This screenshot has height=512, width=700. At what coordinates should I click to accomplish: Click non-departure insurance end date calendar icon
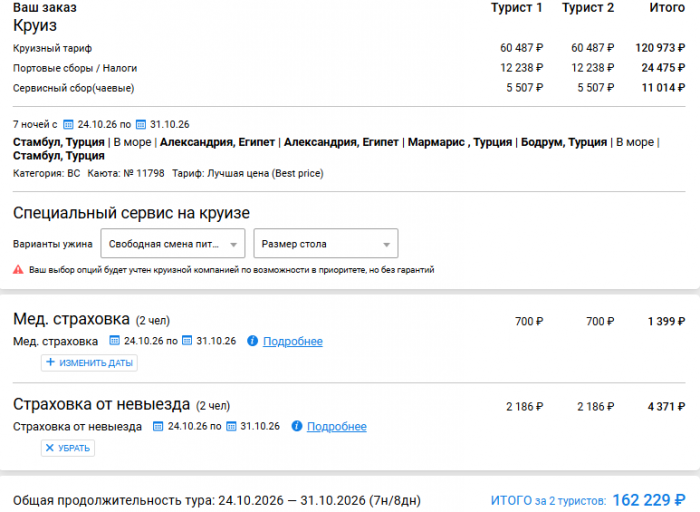(x=231, y=426)
